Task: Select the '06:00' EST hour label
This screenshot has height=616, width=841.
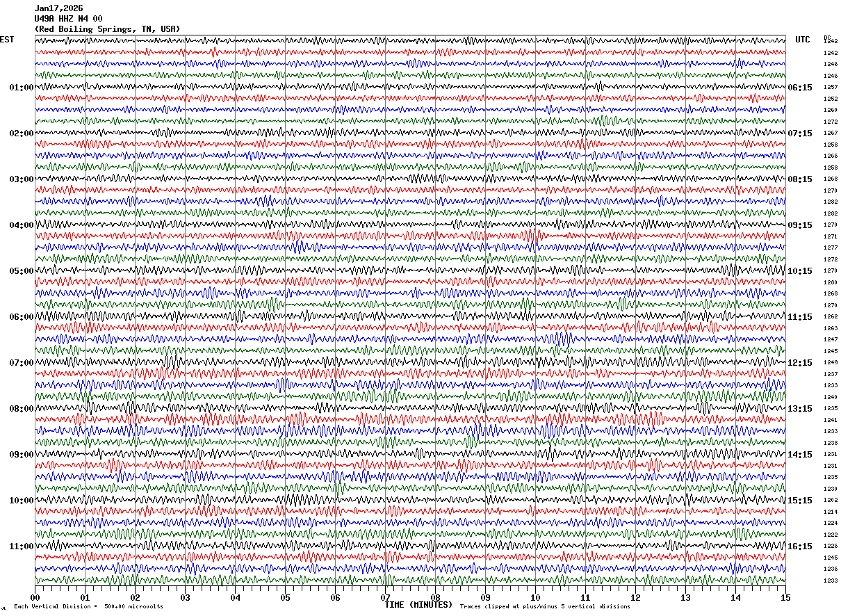Action: pyautogui.click(x=22, y=317)
